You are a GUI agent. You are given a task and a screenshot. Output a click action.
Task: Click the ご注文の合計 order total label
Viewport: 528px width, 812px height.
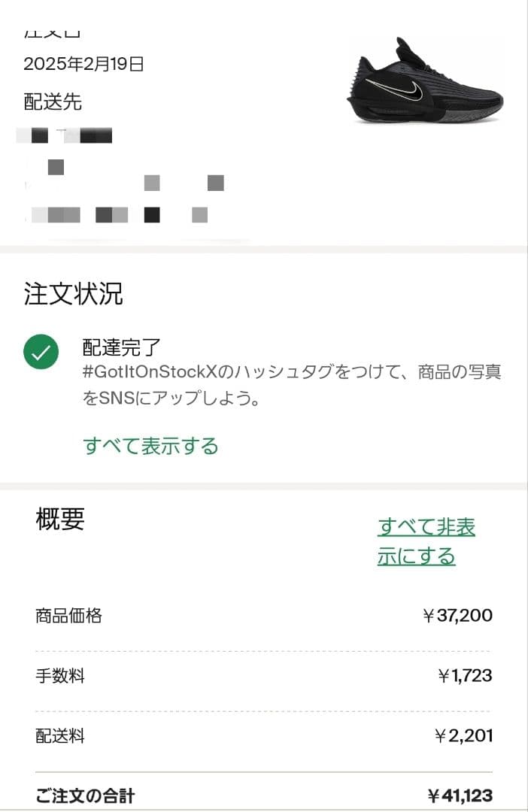(x=83, y=795)
